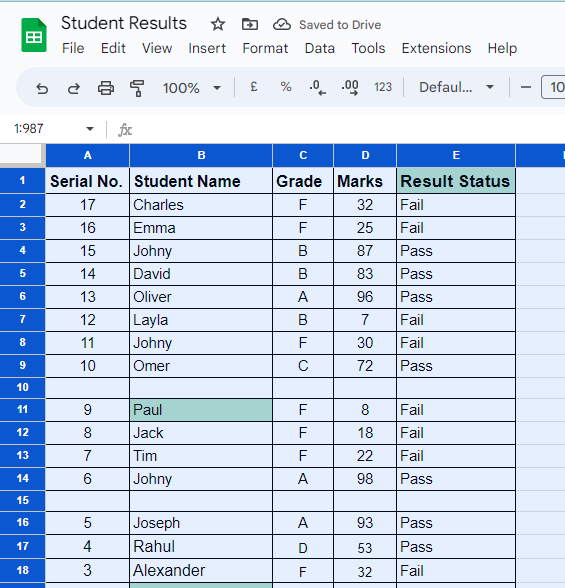
Task: Open the 100% zoom dropdown
Action: [192, 88]
